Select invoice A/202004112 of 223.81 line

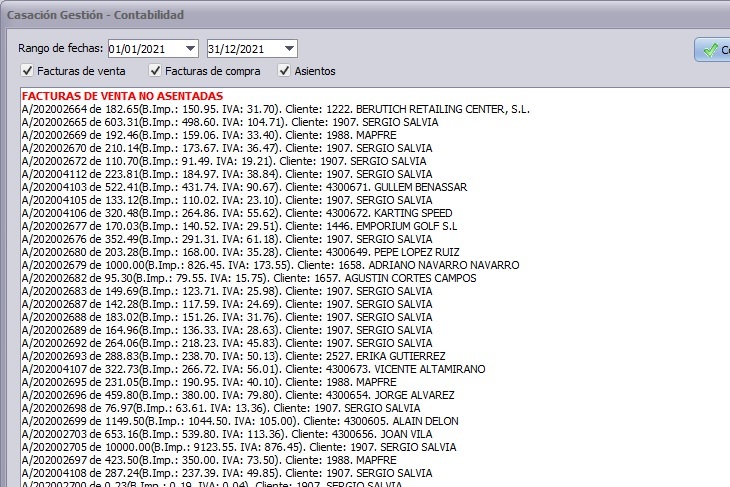[227, 174]
